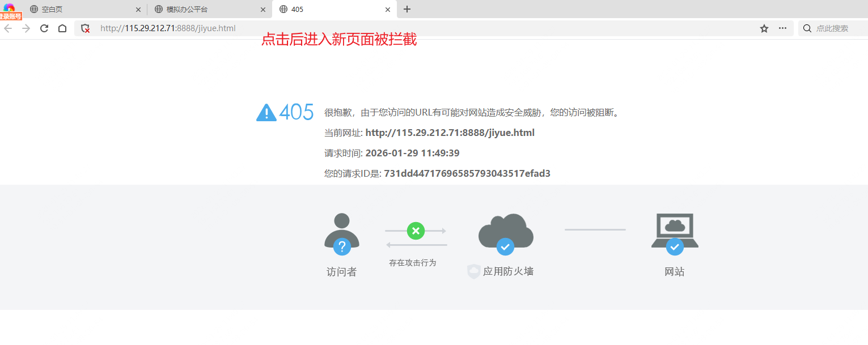Image resolution: width=868 pixels, height=345 pixels.
Task: Click the 当前网址 URL text line
Action: tap(429, 133)
